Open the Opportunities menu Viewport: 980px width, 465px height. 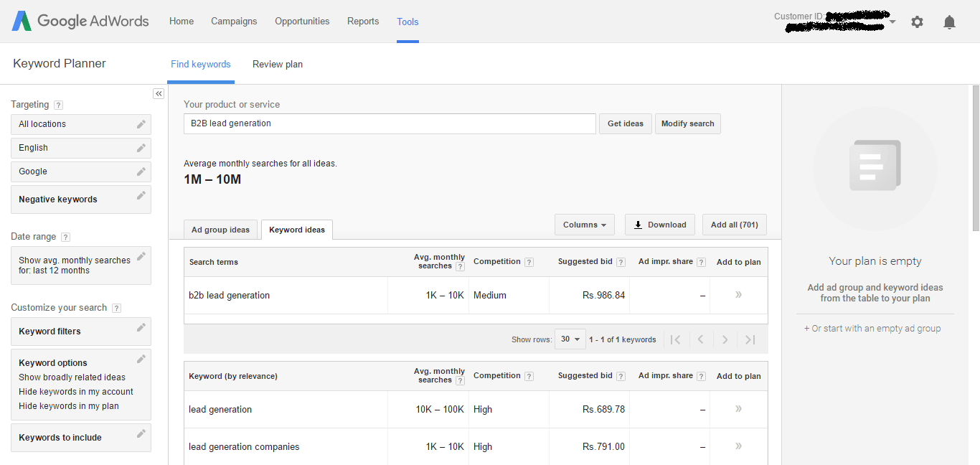click(x=302, y=22)
